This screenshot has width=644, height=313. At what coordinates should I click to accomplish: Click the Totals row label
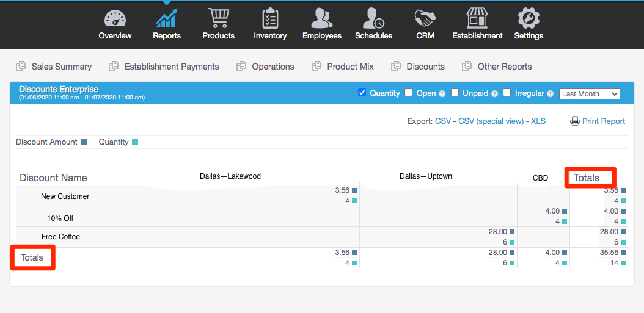tap(32, 257)
